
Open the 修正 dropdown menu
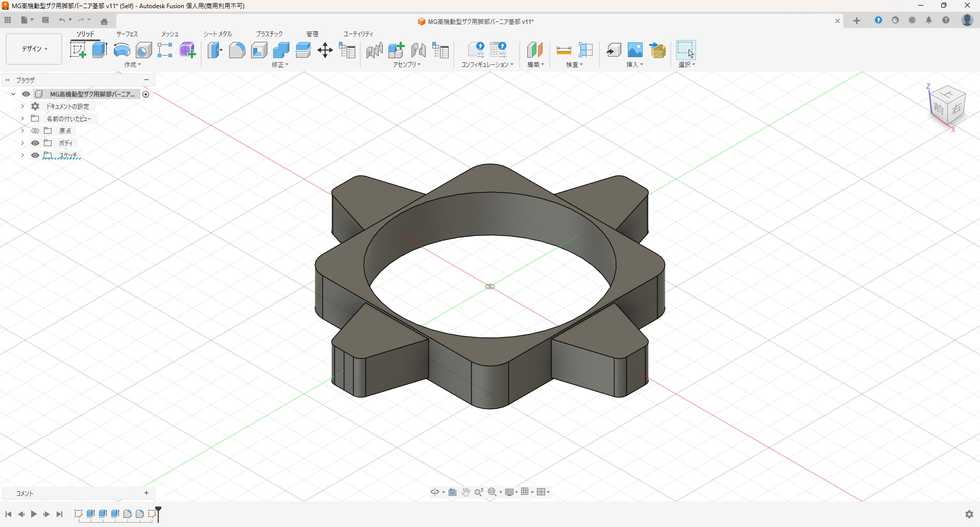click(280, 65)
